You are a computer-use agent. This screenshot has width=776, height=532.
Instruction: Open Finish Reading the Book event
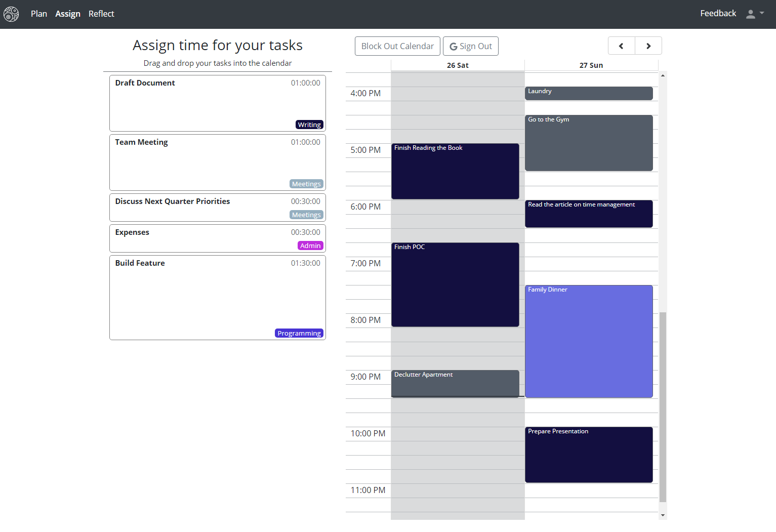pyautogui.click(x=455, y=171)
